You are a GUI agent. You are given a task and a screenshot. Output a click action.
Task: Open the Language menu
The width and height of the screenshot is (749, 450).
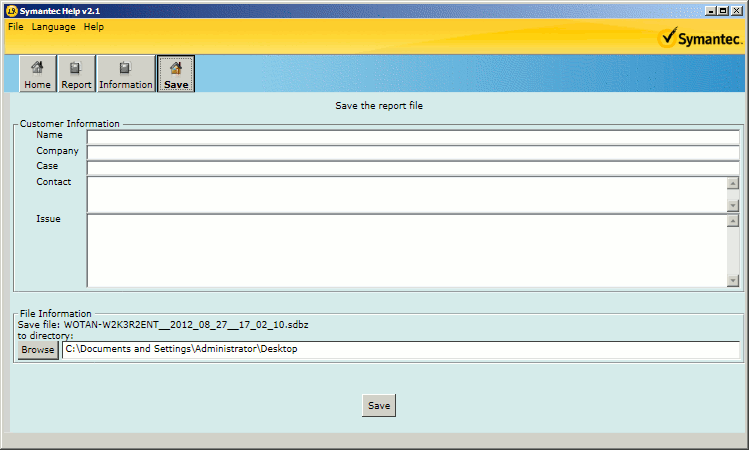click(54, 27)
